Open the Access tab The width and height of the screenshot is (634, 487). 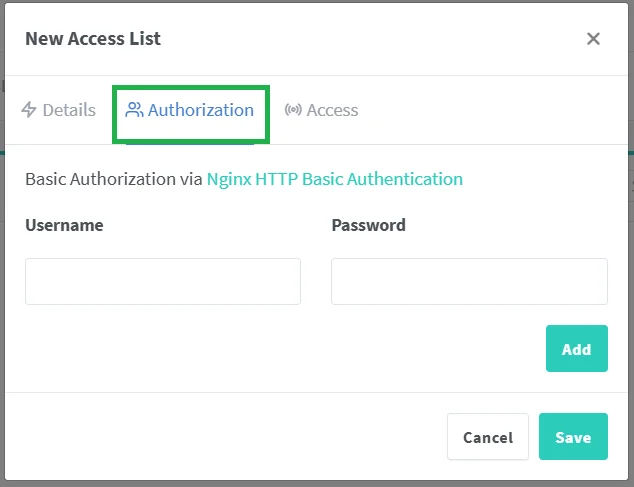(x=321, y=110)
